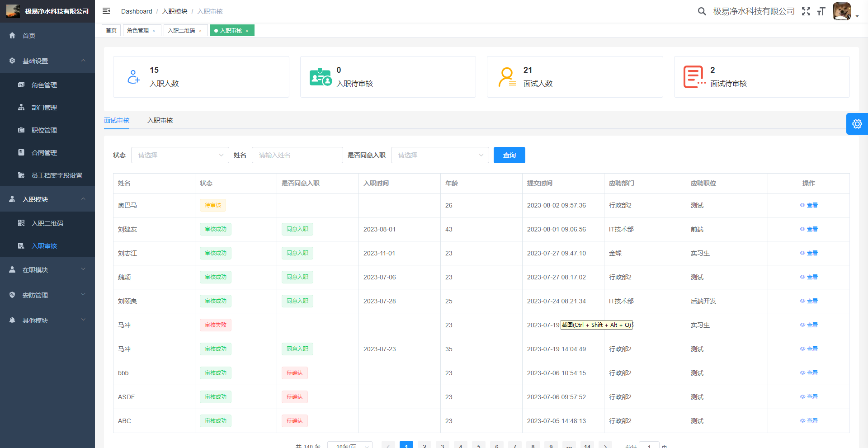Screen dimensions: 868x448
Task: Click the 查询 search button
Action: click(509, 155)
